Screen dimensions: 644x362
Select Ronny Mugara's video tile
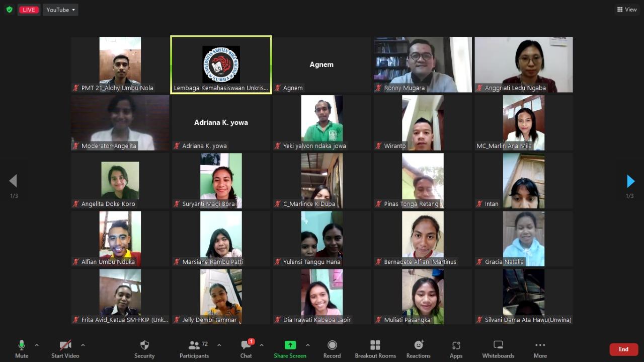point(423,64)
